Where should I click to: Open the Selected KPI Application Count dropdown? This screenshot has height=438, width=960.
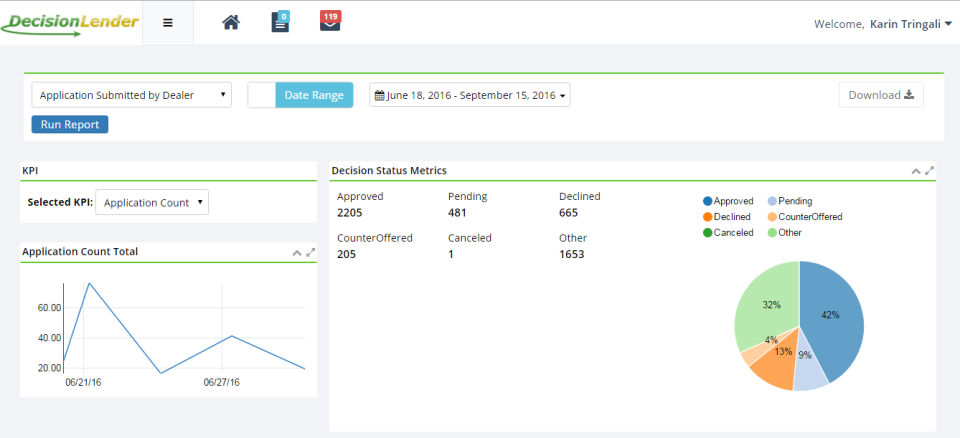click(x=152, y=203)
